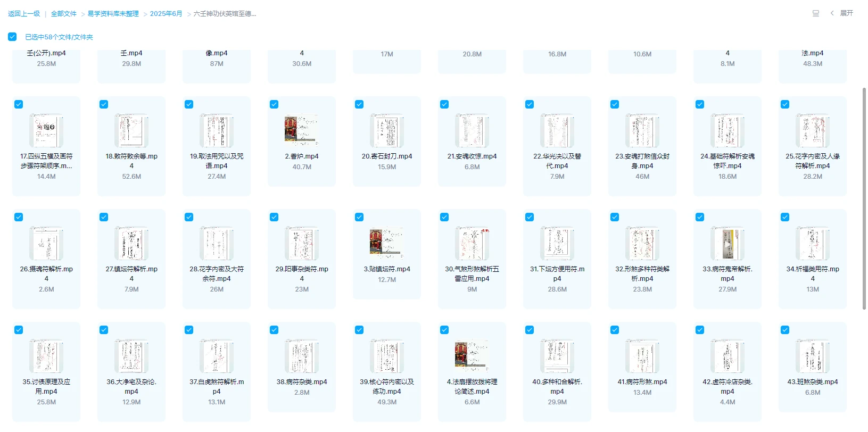Image resolution: width=868 pixels, height=432 pixels.
Task: Open the 4.法扇摆放拨将理论简述.mp4 file icon
Action: pyautogui.click(x=472, y=356)
